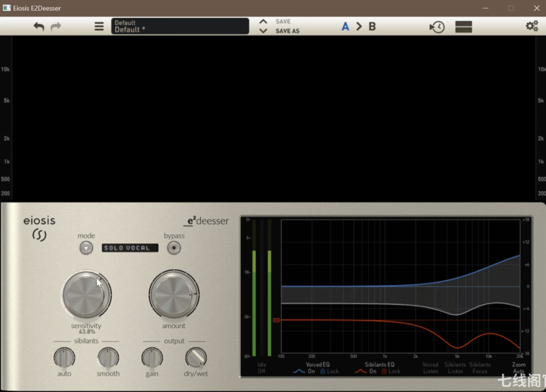Copy A to B using arrow
Viewport: 546px width, 392px height.
(359, 27)
